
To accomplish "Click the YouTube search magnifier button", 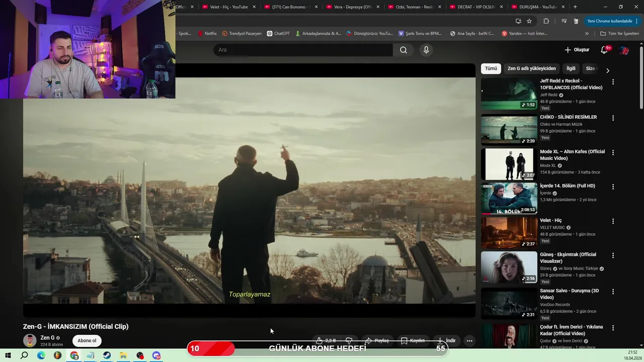I will (404, 50).
